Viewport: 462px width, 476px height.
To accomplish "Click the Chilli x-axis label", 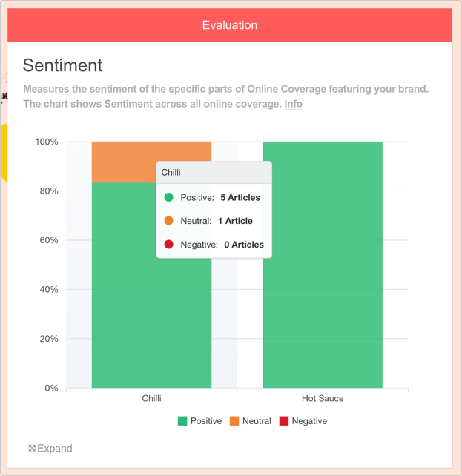I will tap(151, 398).
